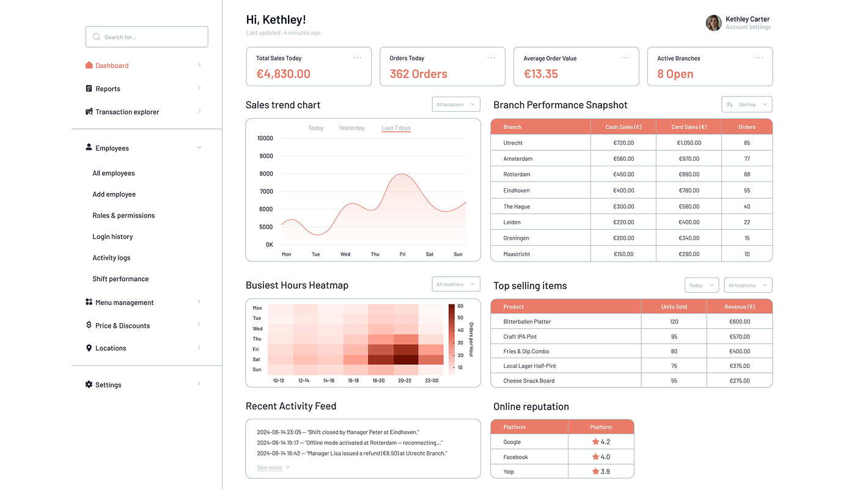
Task: Open Kethley Carter profile avatar
Action: click(713, 23)
